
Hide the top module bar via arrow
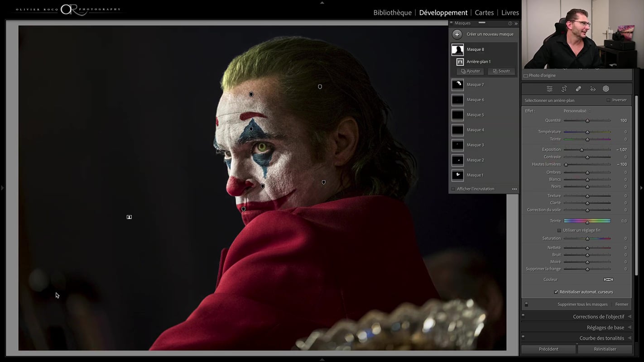tap(322, 2)
